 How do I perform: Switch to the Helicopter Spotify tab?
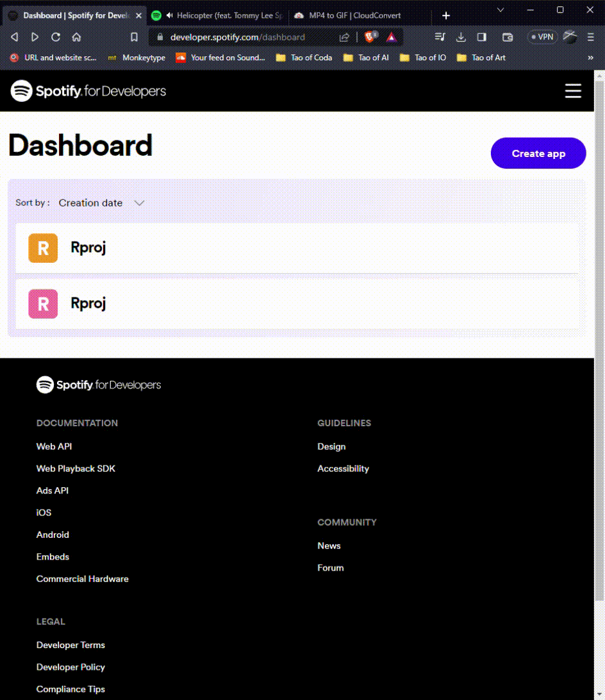(x=217, y=15)
